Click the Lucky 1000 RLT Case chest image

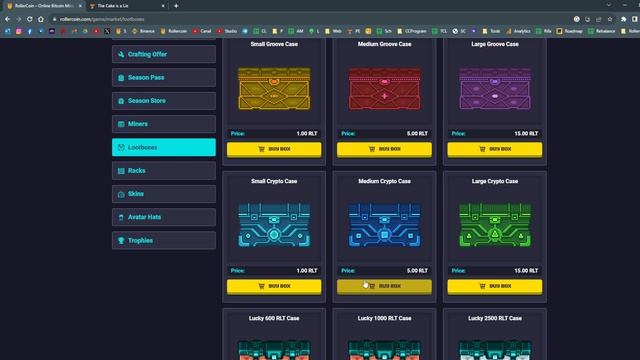pyautogui.click(x=384, y=350)
